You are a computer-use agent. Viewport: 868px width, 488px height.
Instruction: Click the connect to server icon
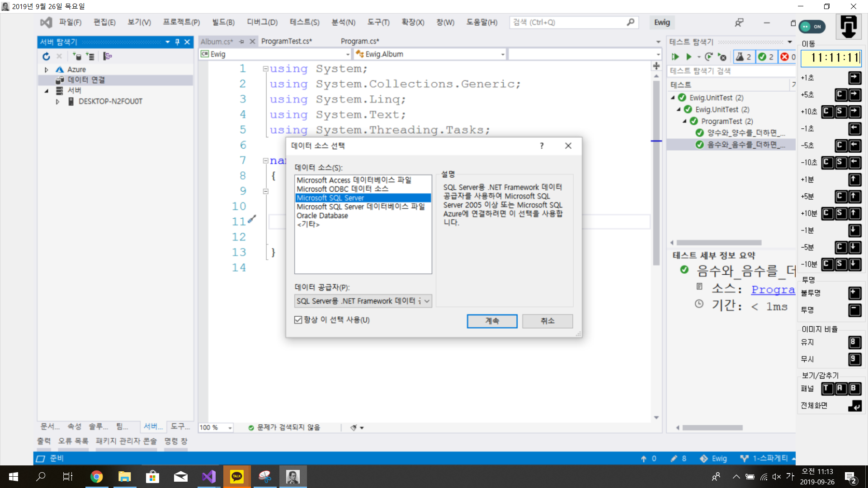coord(90,56)
